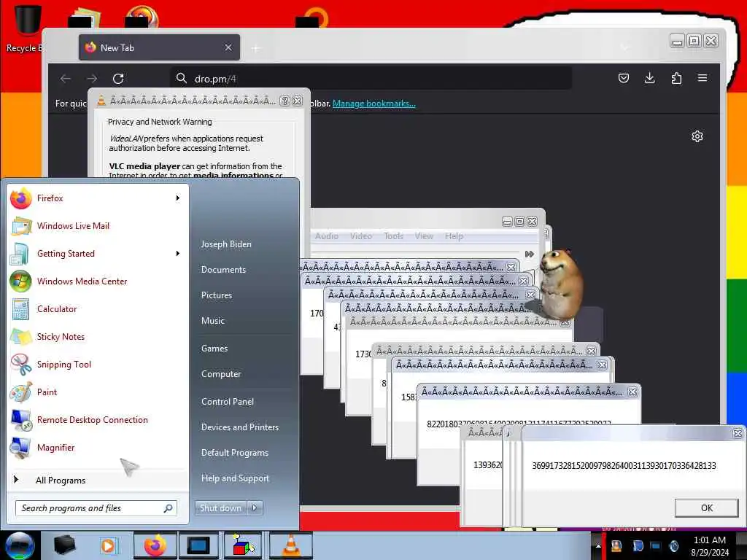Expand Firefox jump list arrow

(178, 198)
